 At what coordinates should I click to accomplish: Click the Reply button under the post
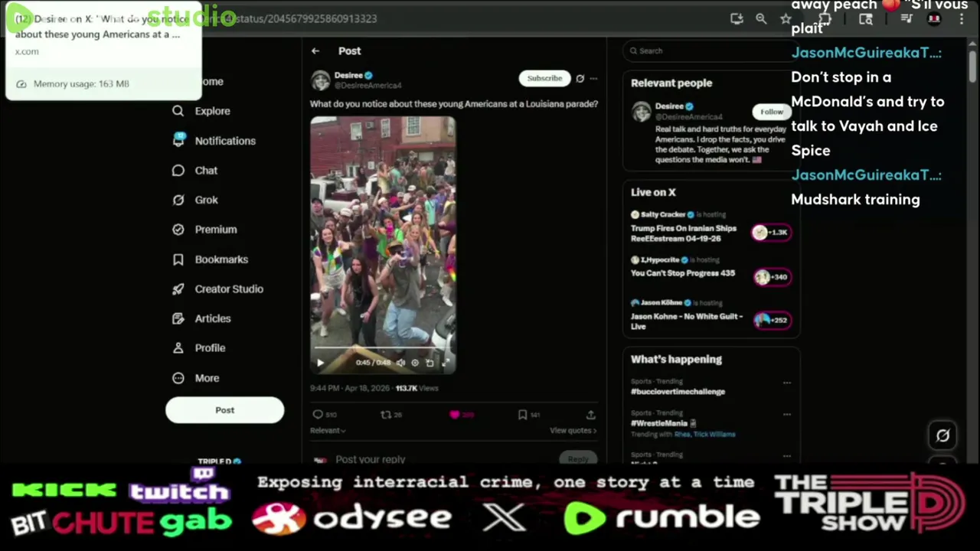pos(578,459)
